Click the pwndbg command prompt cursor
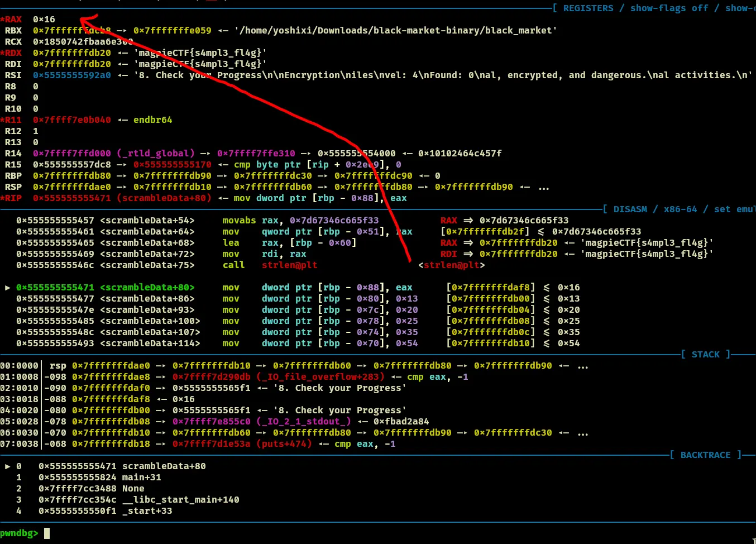756x544 pixels. (x=47, y=533)
